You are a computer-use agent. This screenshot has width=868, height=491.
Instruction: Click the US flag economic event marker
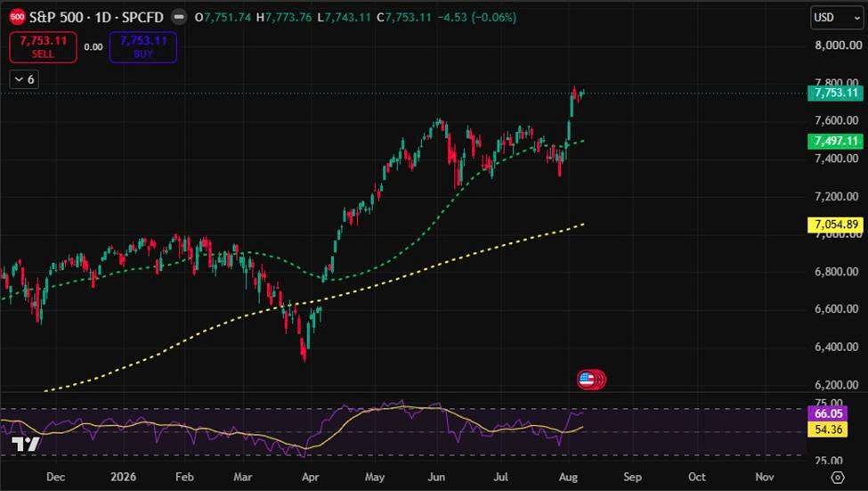click(586, 380)
